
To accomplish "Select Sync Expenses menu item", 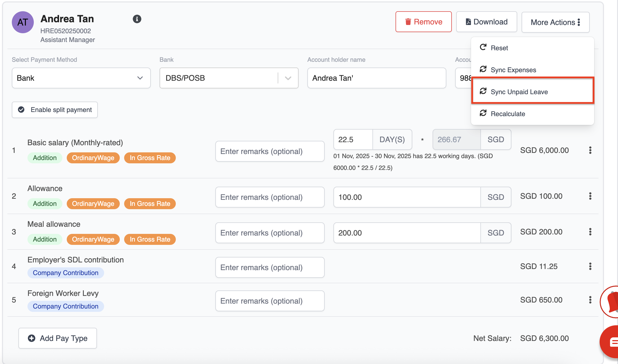I will (513, 70).
